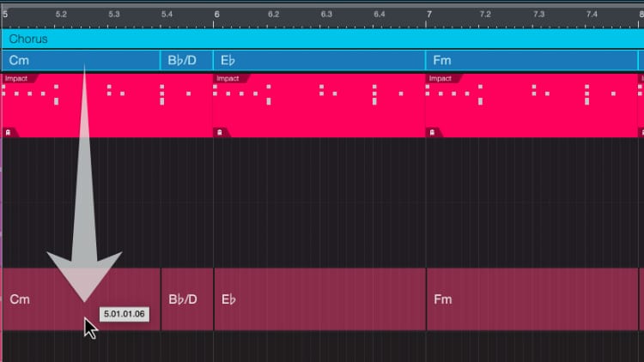Screen dimensions: 644x362
Task: Select the Fm chord in the chord track
Action: (x=532, y=60)
